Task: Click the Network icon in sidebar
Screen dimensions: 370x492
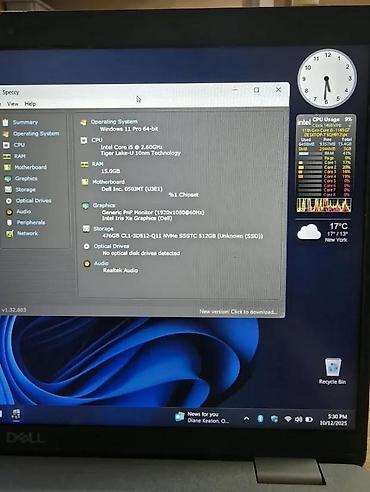Action: (10, 234)
